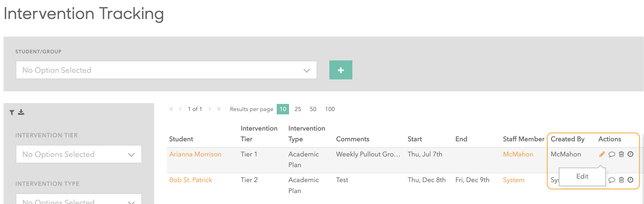Click the filter funnel icon
Screen dimensions: 644x204
coord(12,112)
